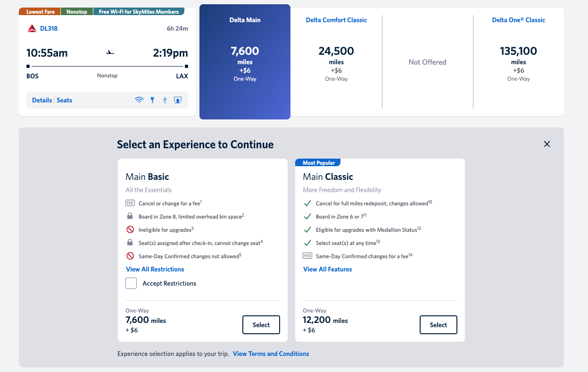Check the Accept Restrictions checkbox

pyautogui.click(x=131, y=283)
